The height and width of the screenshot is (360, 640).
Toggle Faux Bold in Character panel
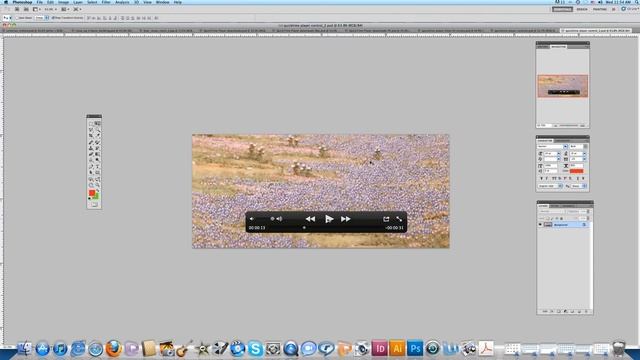tap(542, 178)
